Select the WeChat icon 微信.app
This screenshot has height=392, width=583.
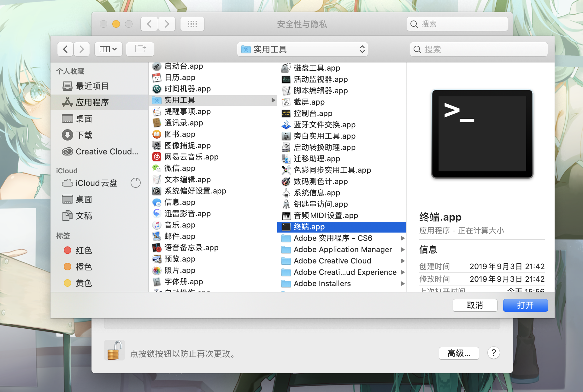point(157,168)
